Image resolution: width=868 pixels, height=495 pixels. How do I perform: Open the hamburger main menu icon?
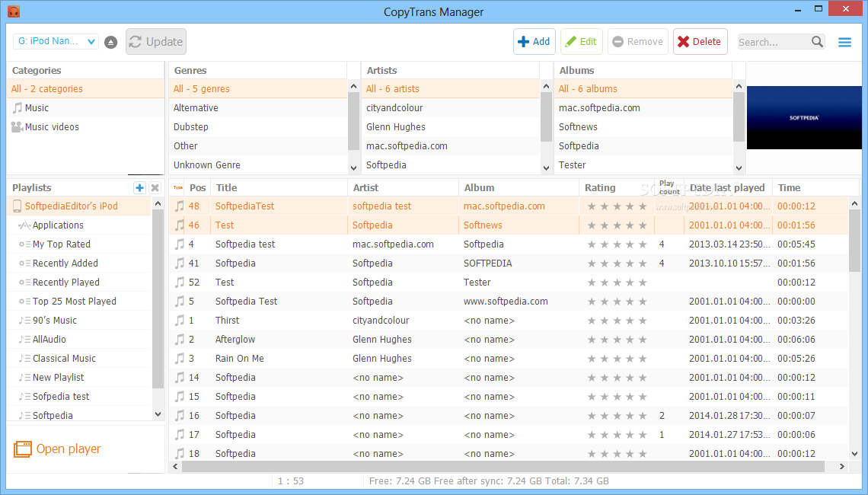(x=844, y=42)
